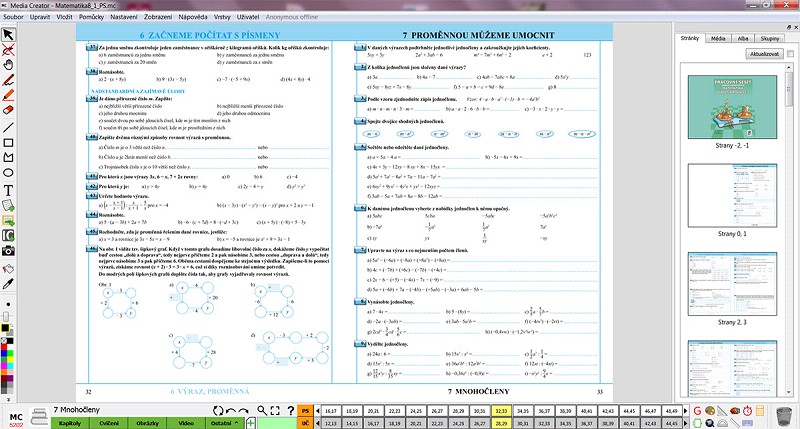Click left arrow of PS page strip
Screen dimensions: 800x429
[x=317, y=411]
